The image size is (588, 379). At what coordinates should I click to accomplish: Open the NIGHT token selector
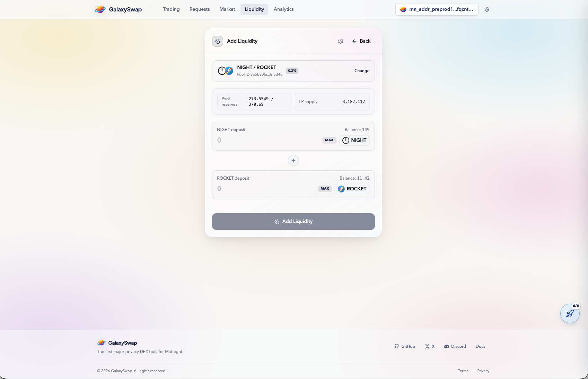coord(354,140)
